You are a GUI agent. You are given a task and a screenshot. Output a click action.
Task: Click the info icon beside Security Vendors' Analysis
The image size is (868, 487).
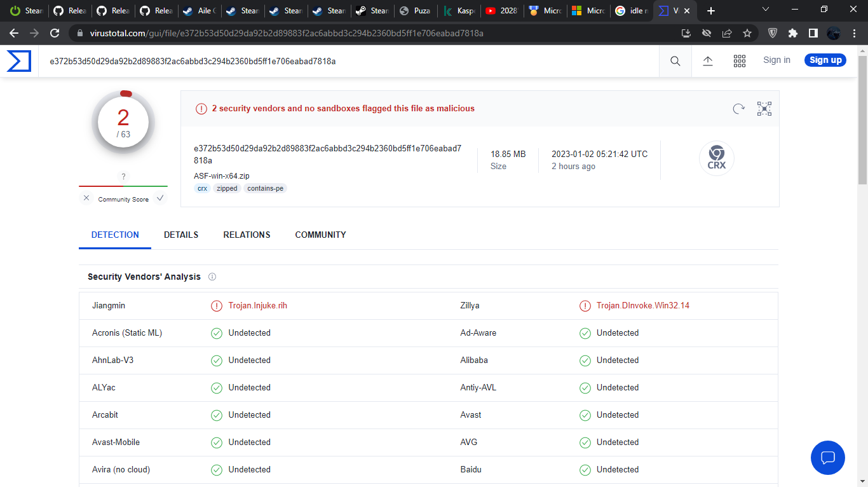tap(212, 277)
